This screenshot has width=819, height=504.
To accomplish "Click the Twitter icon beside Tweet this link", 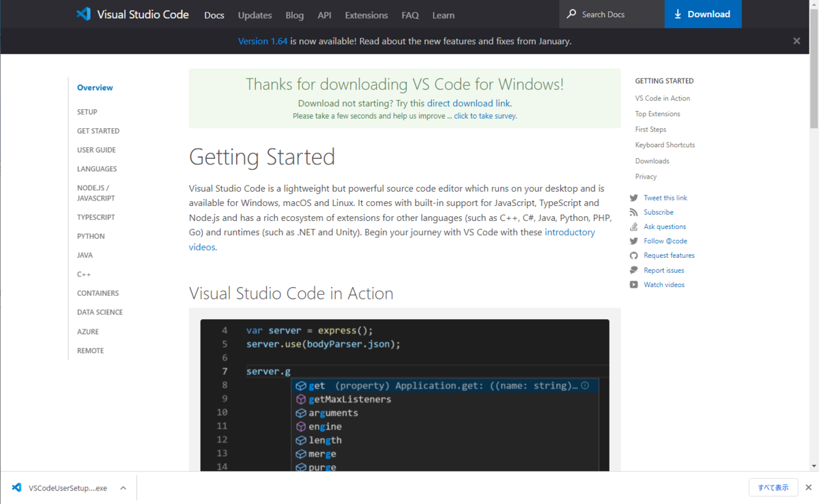I will (633, 197).
